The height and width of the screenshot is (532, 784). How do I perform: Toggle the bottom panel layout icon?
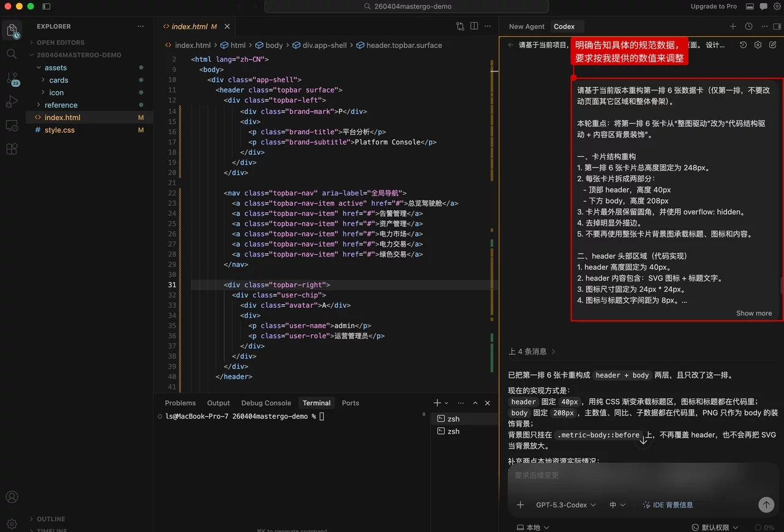(x=750, y=6)
